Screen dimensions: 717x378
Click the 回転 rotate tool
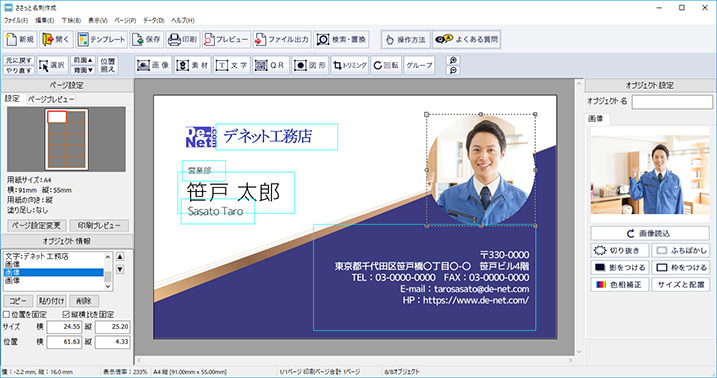coord(386,65)
